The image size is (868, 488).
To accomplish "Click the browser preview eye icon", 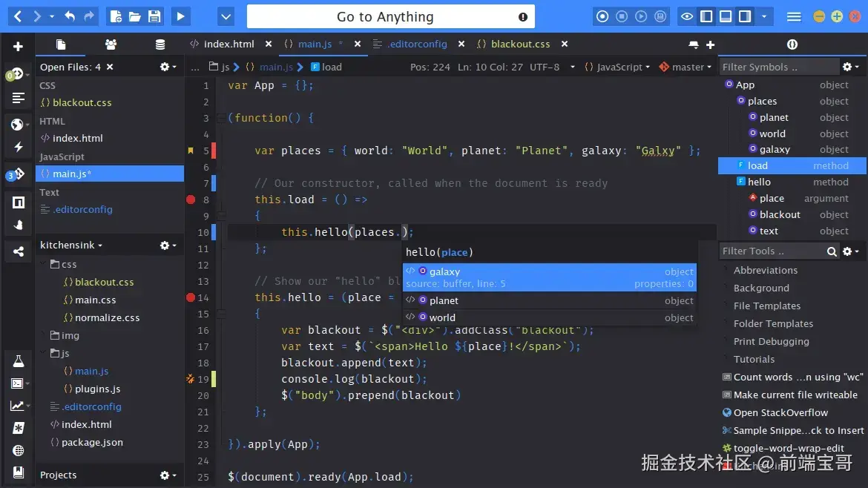I will (687, 16).
